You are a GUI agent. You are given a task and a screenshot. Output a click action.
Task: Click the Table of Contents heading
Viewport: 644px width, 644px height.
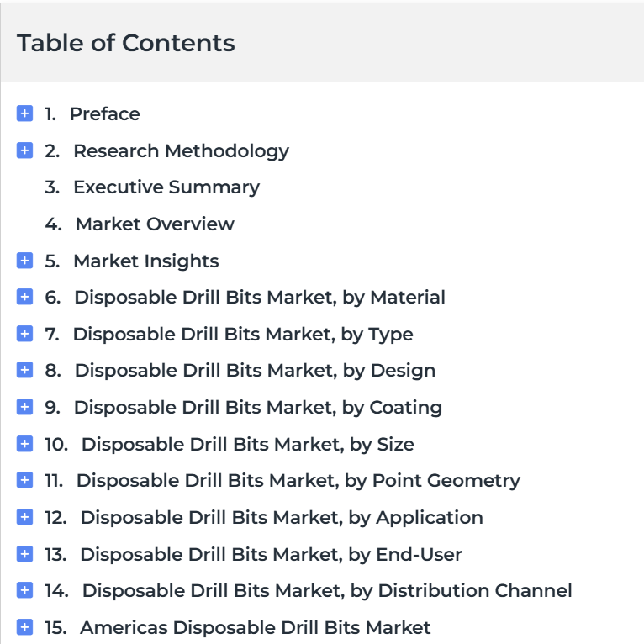(x=125, y=43)
